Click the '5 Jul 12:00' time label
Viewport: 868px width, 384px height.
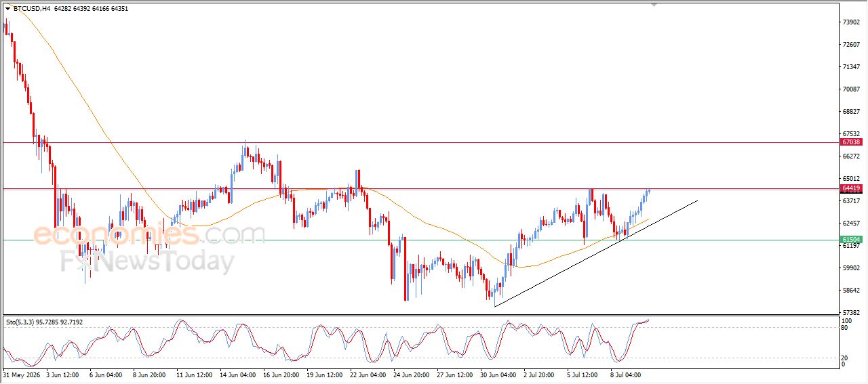pos(583,374)
